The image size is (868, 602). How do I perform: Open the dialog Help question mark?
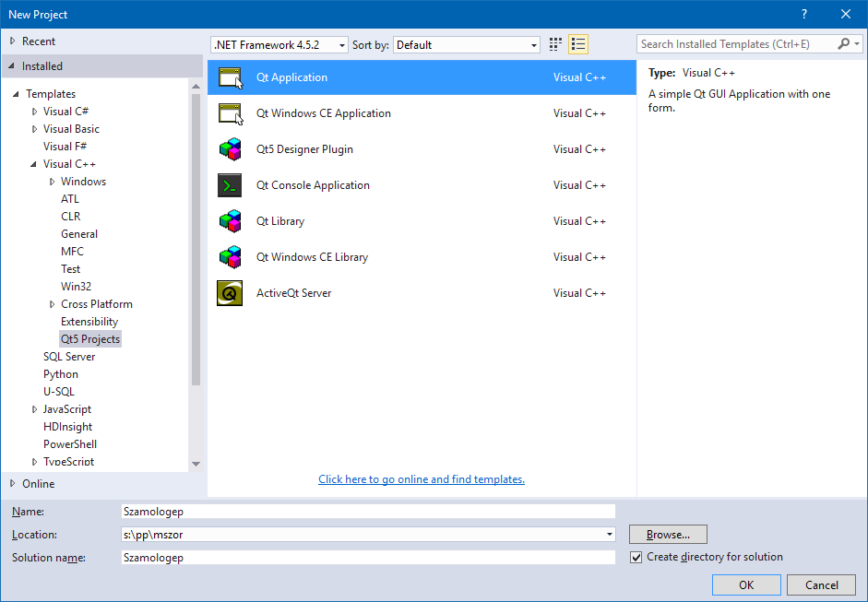coord(804,15)
